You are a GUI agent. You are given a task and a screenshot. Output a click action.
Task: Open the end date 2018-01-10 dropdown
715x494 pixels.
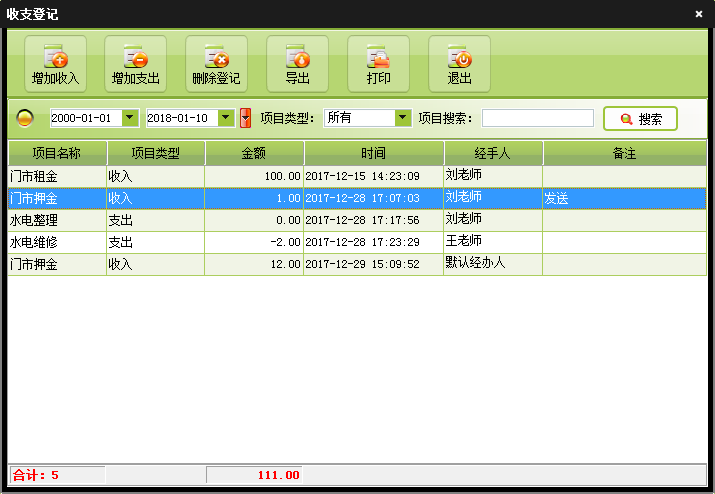(226, 118)
